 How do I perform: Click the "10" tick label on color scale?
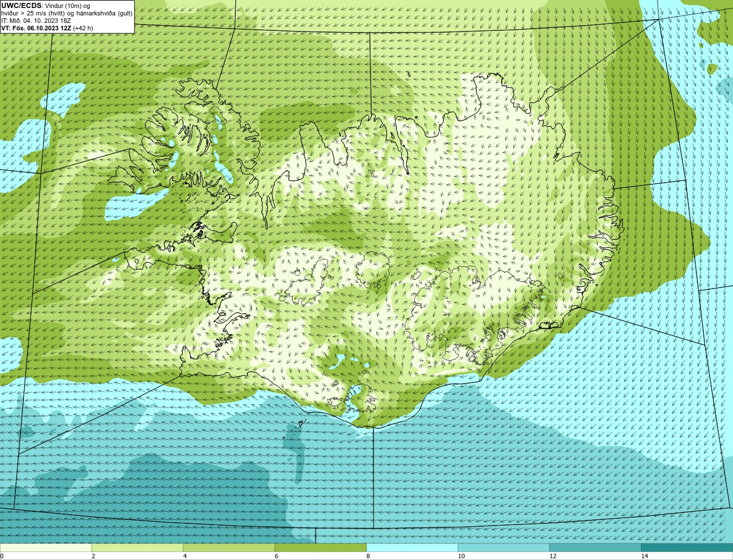461,556
